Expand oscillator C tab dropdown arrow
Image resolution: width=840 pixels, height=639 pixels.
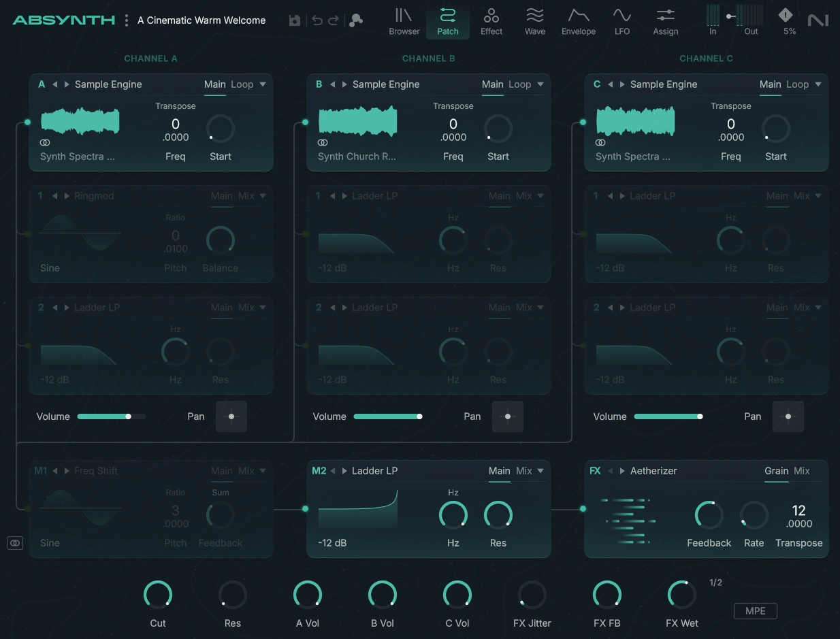click(x=818, y=84)
